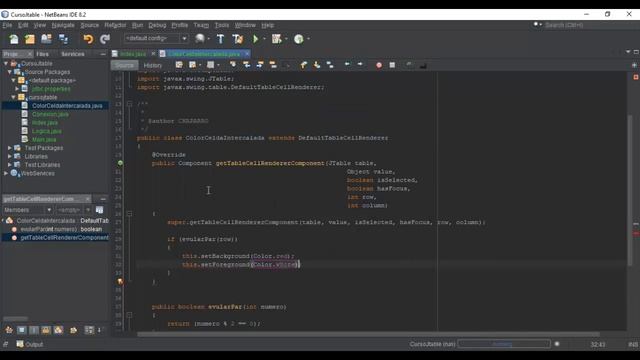Toggle Fully Qualified Names in Navigator
Image resolution: width=640 pixels, height=360 pixels.
point(73,330)
